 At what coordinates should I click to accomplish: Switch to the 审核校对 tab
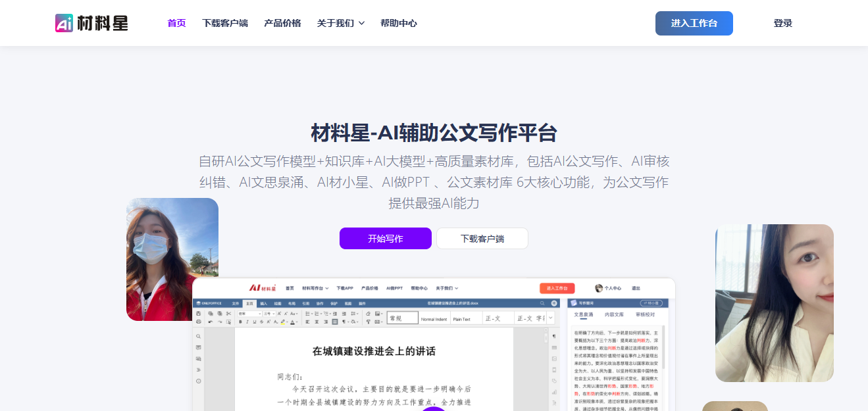645,315
